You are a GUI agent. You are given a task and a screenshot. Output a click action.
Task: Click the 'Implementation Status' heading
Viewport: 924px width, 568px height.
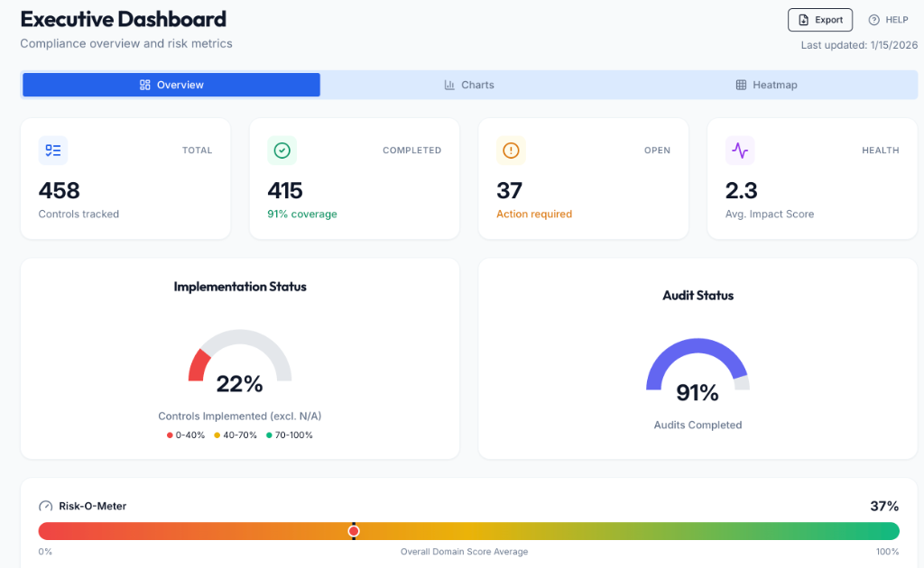(240, 287)
